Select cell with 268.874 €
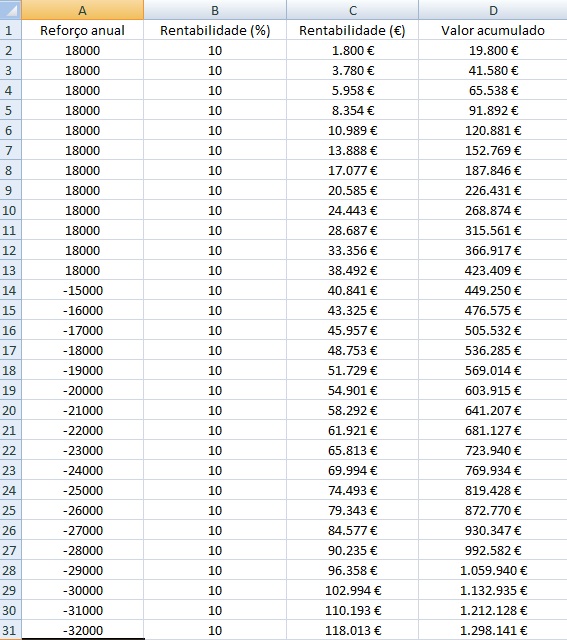The height and width of the screenshot is (640, 567). coord(493,210)
